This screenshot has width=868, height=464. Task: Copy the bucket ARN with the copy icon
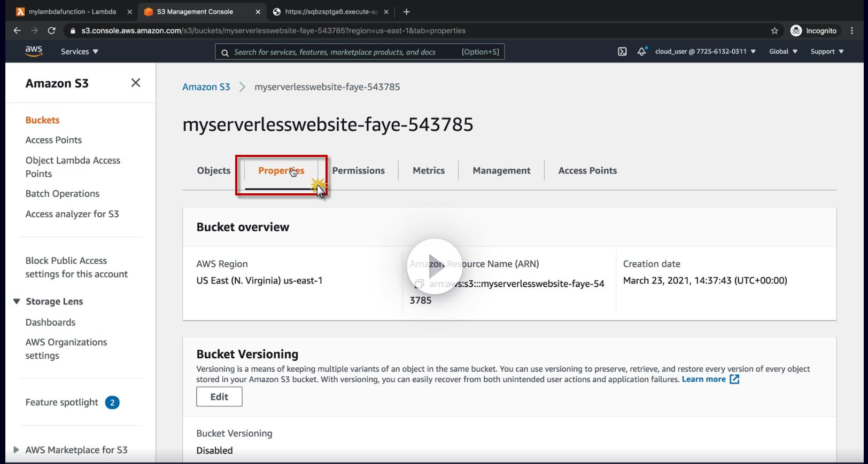pyautogui.click(x=419, y=284)
